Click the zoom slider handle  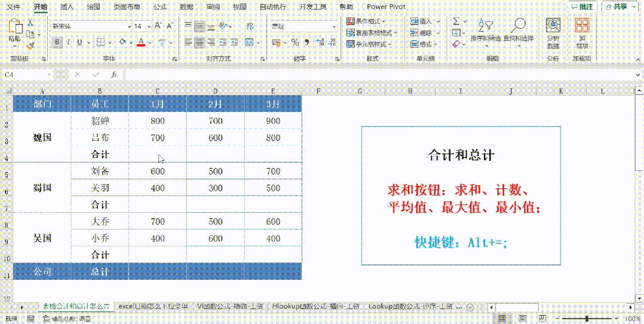(x=587, y=319)
